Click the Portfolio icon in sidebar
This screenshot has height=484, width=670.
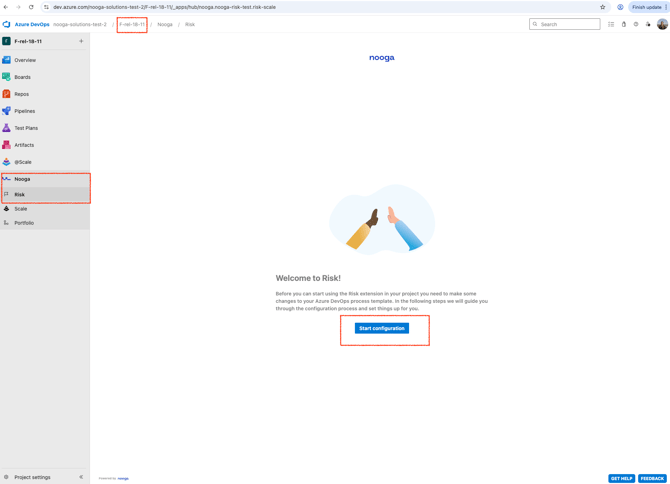6,223
